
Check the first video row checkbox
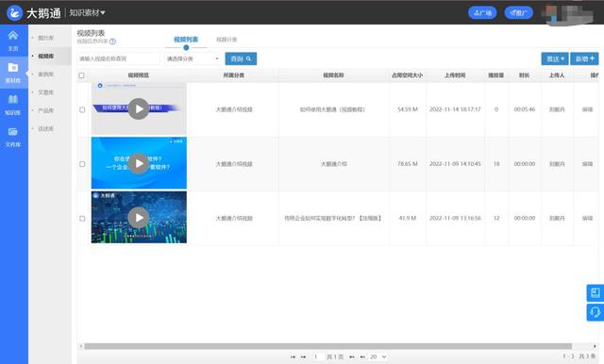[x=82, y=109]
